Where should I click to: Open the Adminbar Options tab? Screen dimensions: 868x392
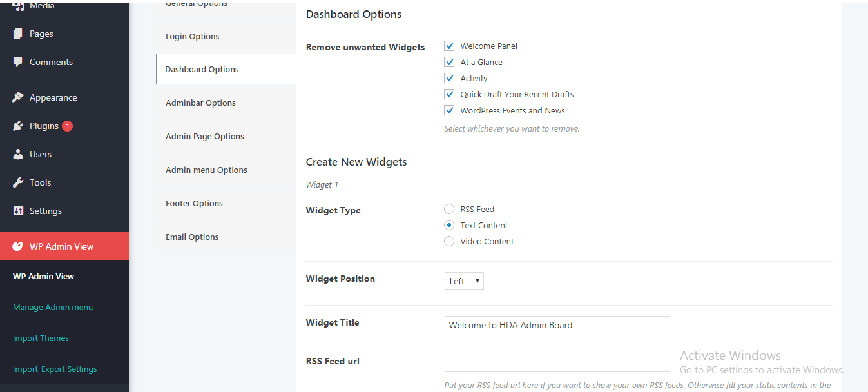226,103
